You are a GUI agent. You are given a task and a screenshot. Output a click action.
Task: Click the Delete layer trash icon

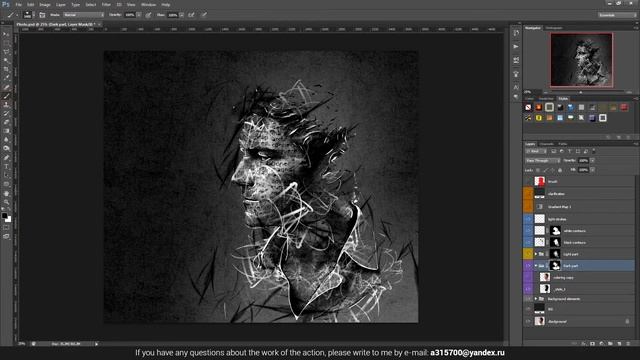click(x=628, y=344)
